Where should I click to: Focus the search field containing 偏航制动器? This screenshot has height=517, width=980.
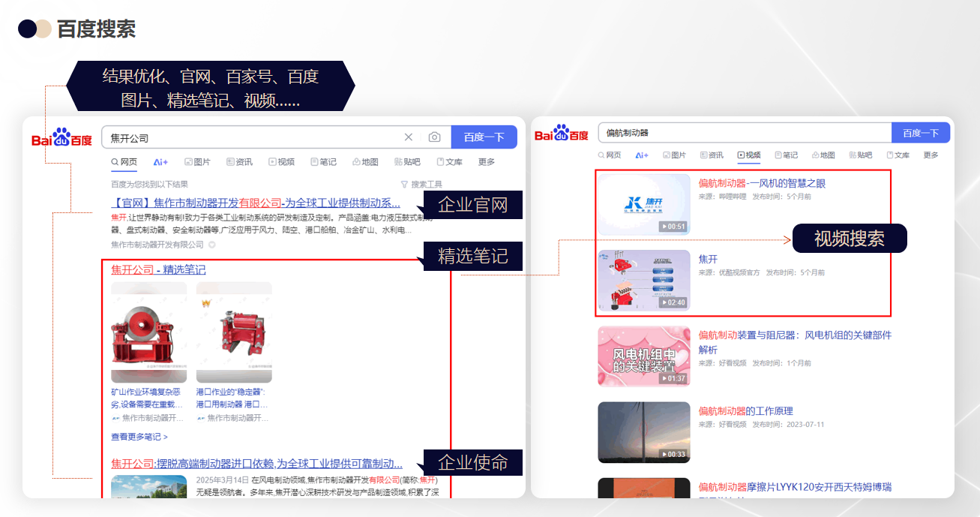pos(745,133)
